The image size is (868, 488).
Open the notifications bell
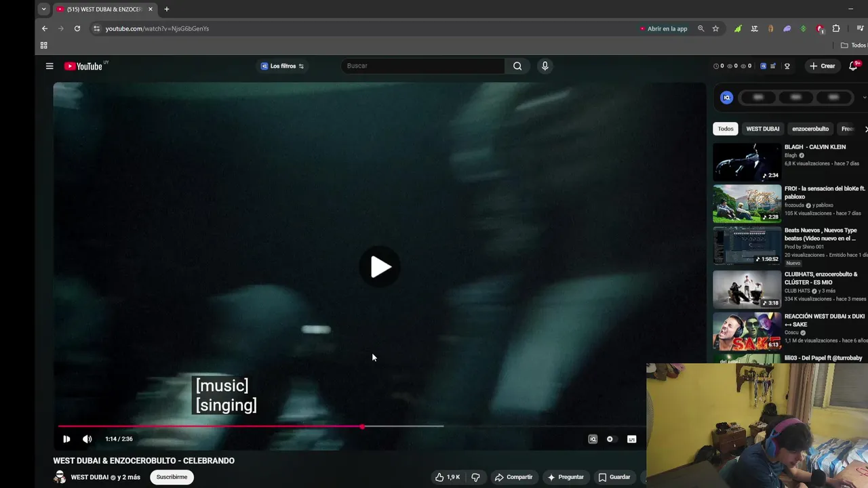click(854, 66)
